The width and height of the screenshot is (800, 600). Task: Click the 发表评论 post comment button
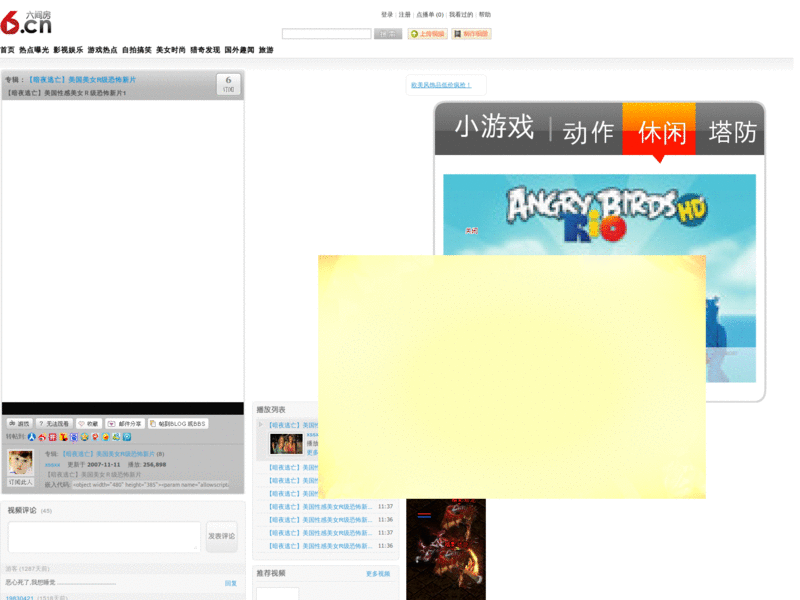pyautogui.click(x=222, y=536)
